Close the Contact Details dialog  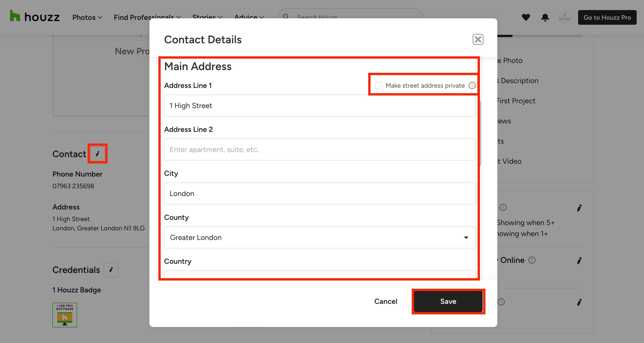point(478,40)
